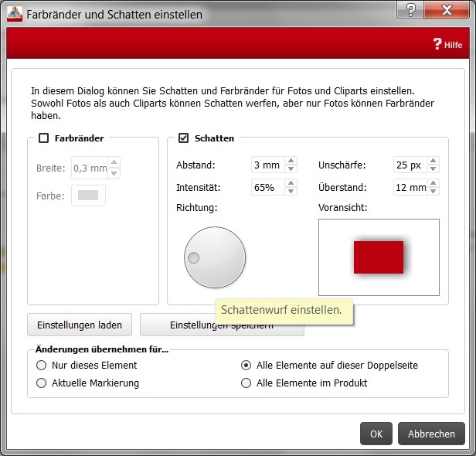Cancel with the Abbrechen button

(431, 434)
